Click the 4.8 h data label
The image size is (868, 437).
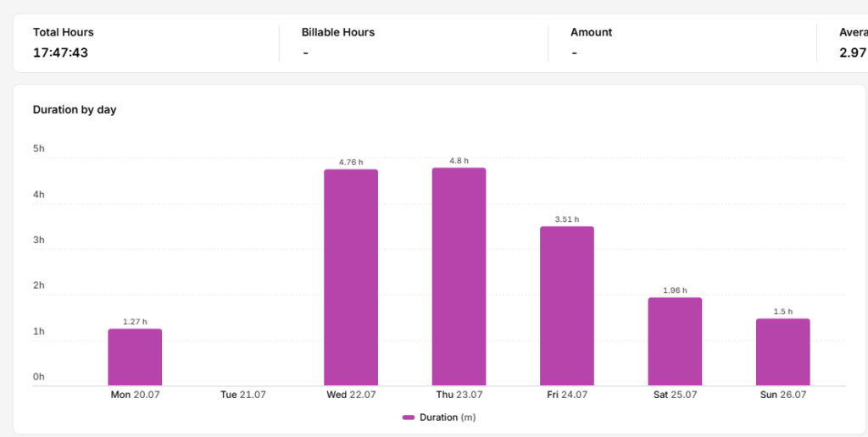[459, 160]
